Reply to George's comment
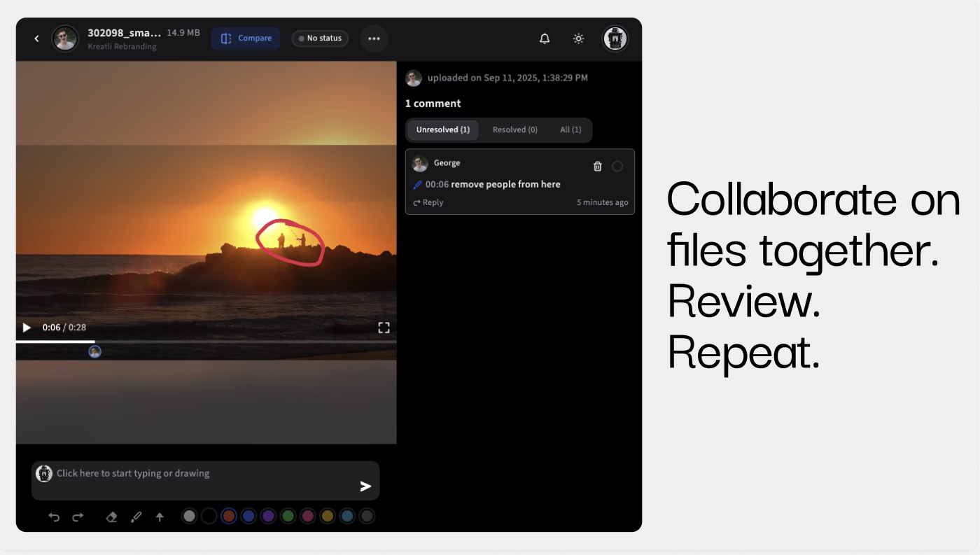Viewport: 980px width, 555px height. coord(428,202)
